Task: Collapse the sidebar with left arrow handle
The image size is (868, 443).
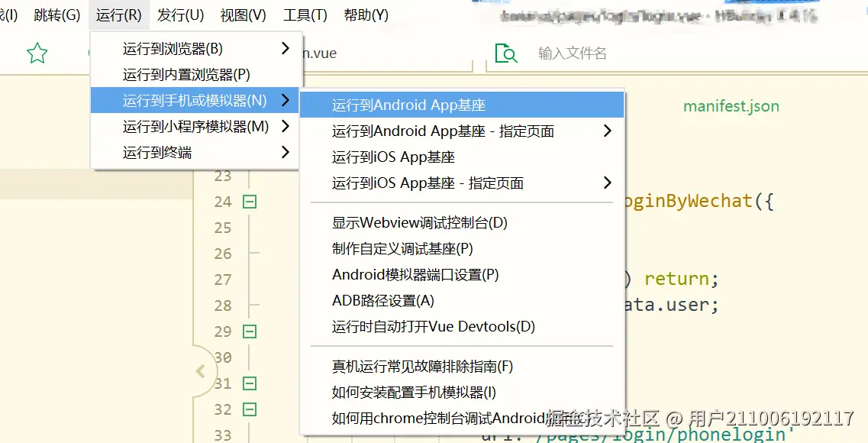Action: pyautogui.click(x=201, y=371)
